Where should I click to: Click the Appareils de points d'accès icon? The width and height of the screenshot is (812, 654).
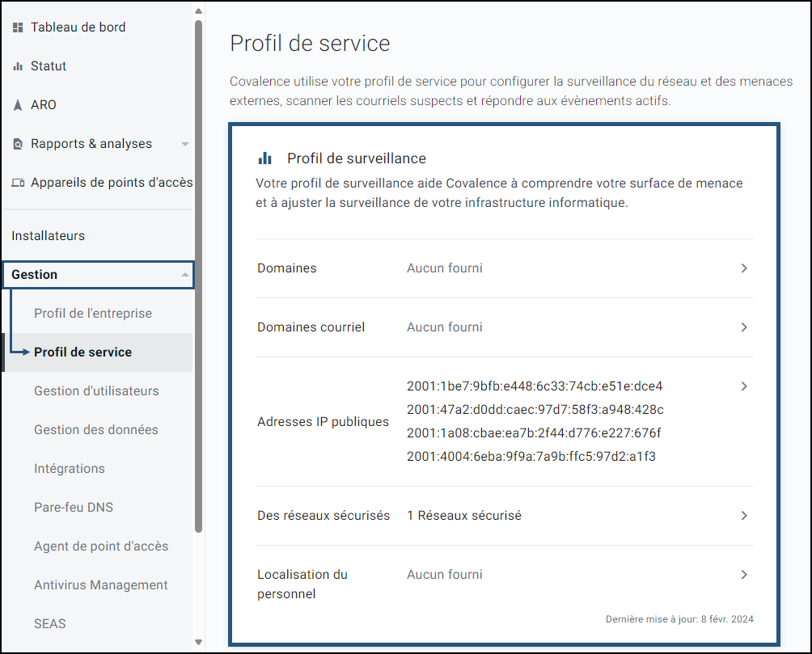16,182
